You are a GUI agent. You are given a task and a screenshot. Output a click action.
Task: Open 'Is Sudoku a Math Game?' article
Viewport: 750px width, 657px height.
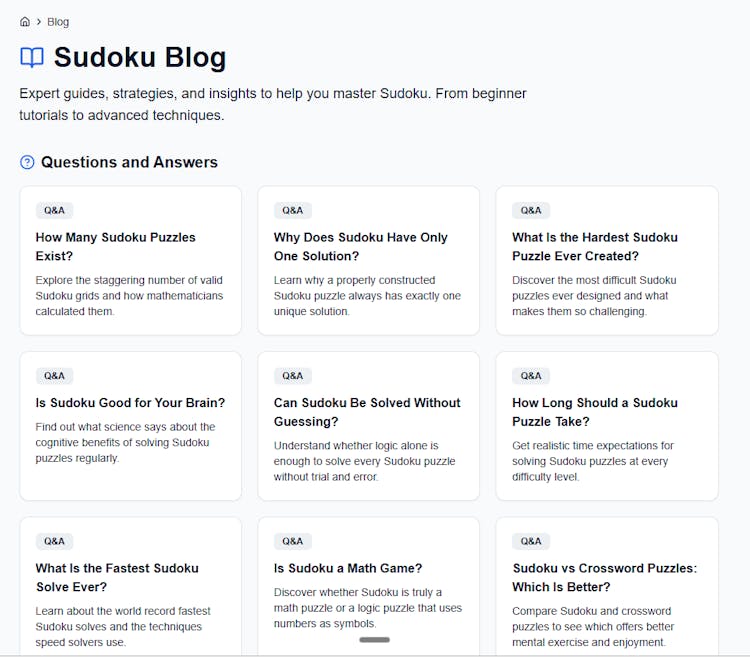347,568
